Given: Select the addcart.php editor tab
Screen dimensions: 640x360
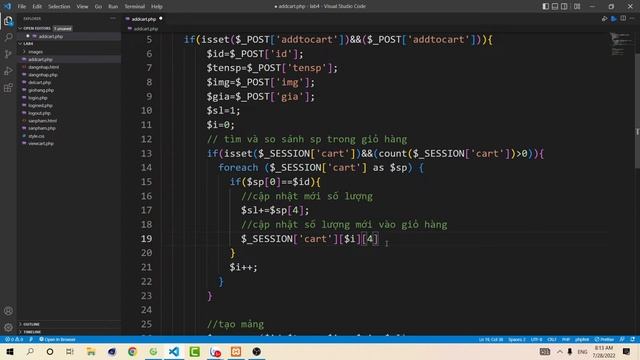Looking at the screenshot, I should click(x=144, y=19).
